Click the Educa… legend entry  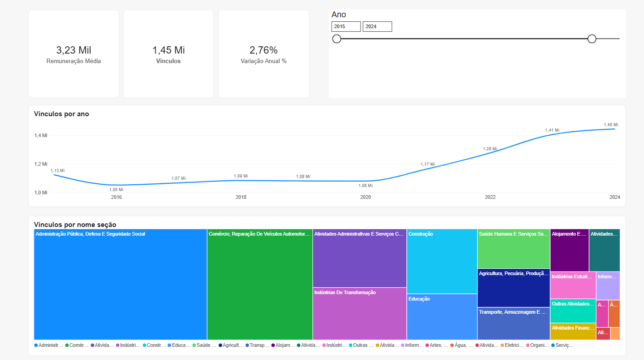pyautogui.click(x=179, y=345)
